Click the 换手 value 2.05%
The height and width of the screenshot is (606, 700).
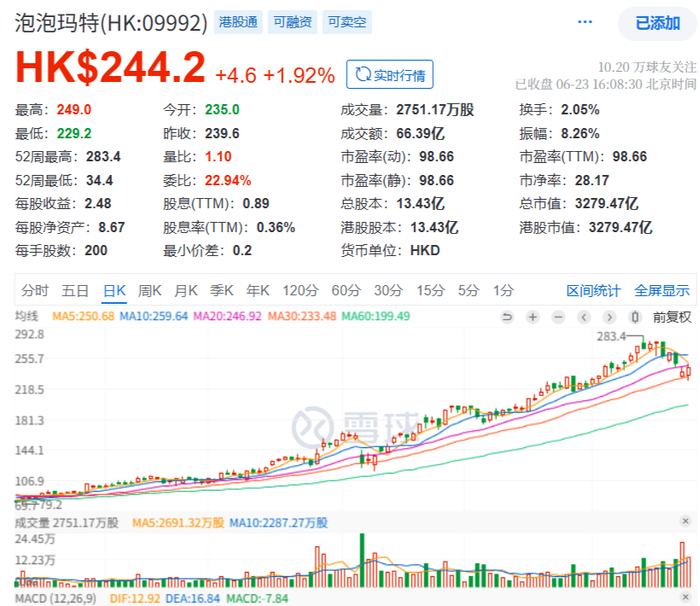pyautogui.click(x=580, y=109)
